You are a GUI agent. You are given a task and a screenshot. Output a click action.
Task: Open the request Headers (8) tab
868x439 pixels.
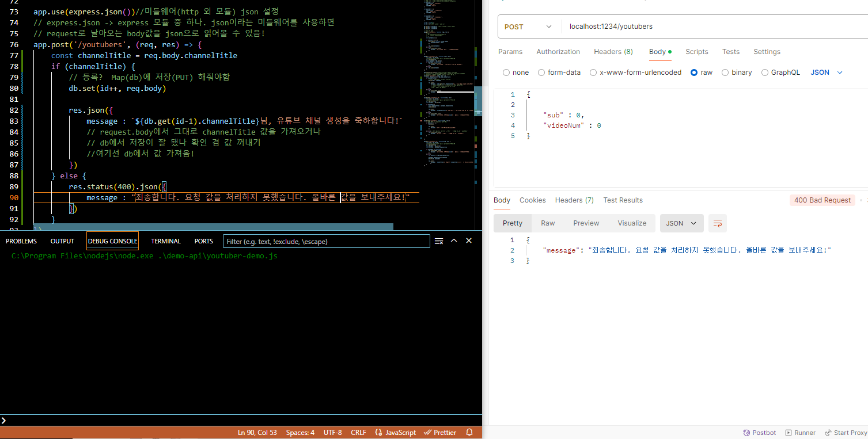coord(613,52)
